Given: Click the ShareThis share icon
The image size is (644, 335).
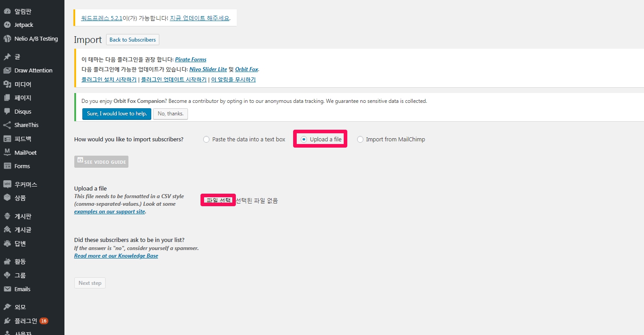Looking at the screenshot, I should (x=7, y=125).
